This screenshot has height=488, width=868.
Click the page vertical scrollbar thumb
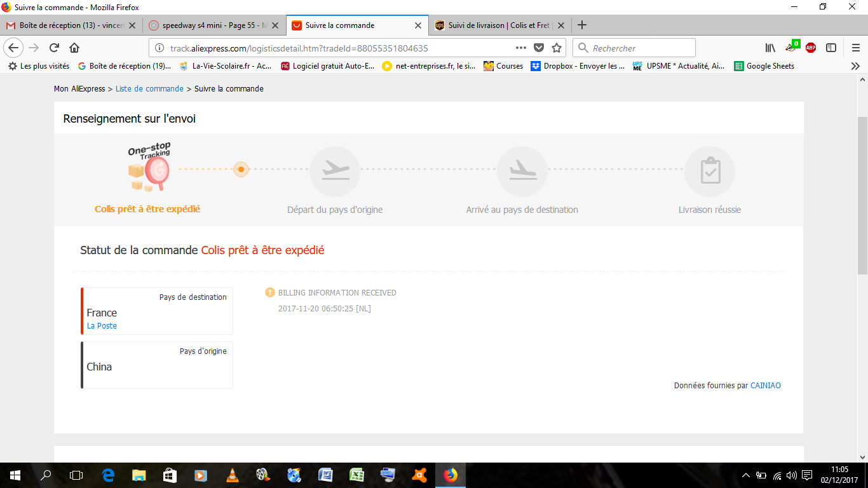tap(862, 196)
